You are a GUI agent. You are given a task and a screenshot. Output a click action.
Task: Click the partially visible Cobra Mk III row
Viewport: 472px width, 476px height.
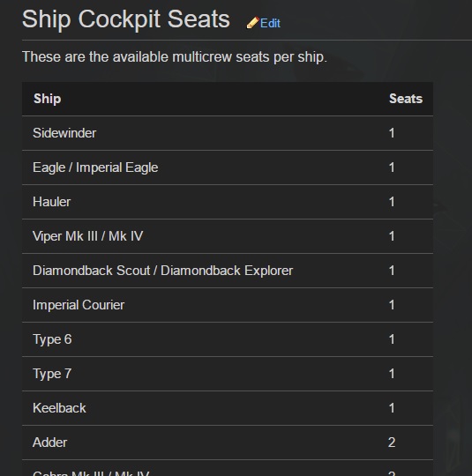228,468
